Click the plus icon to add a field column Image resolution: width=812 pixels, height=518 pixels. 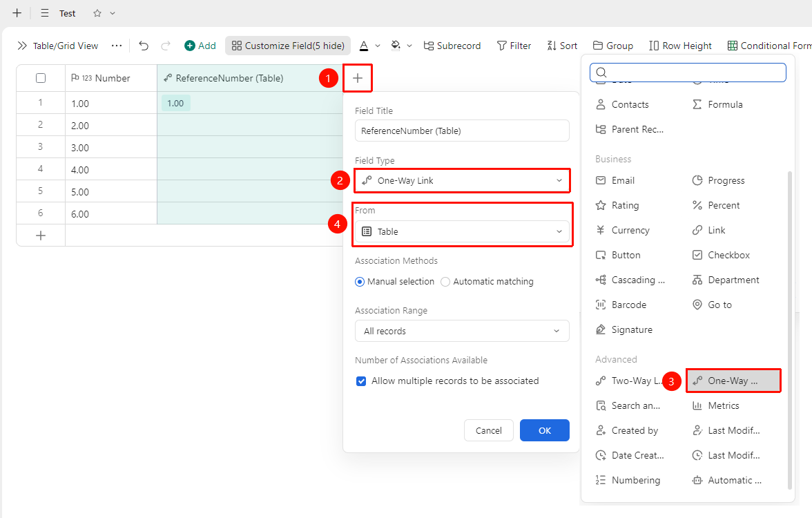click(x=358, y=78)
